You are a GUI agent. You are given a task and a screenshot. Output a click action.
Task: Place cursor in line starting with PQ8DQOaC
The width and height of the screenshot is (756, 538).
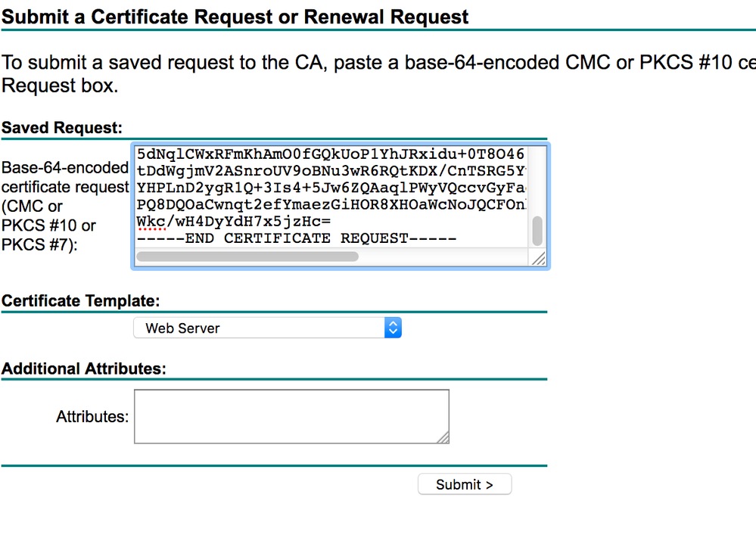coord(330,204)
